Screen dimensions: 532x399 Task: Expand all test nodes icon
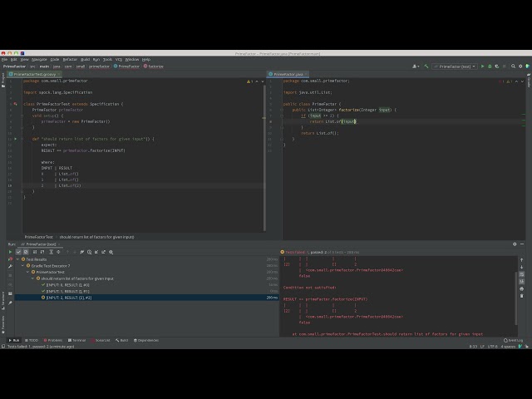(x=51, y=252)
